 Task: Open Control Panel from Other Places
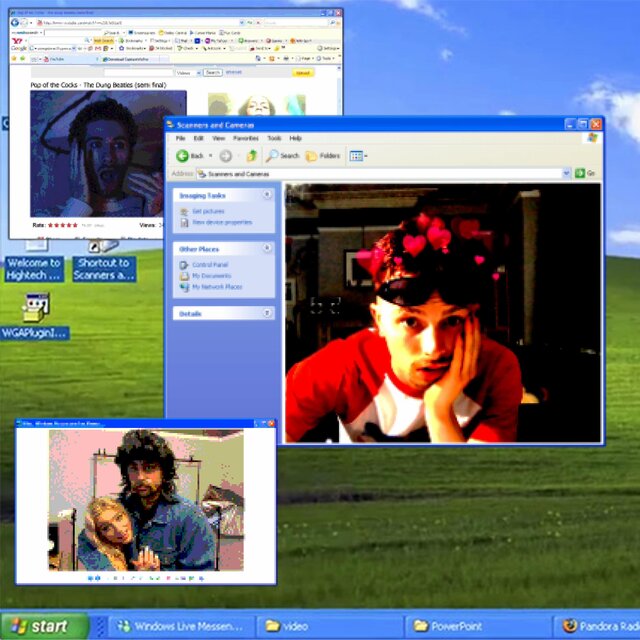click(x=210, y=264)
